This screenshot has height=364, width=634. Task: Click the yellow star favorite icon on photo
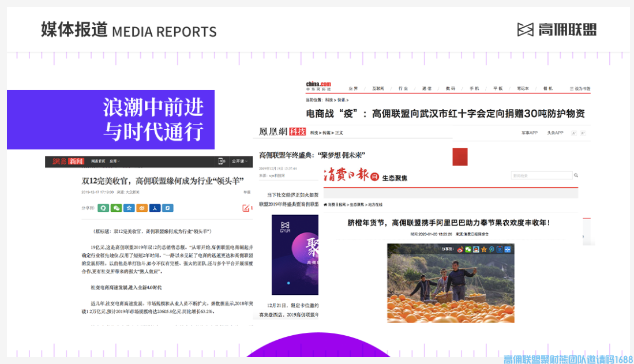click(x=484, y=250)
